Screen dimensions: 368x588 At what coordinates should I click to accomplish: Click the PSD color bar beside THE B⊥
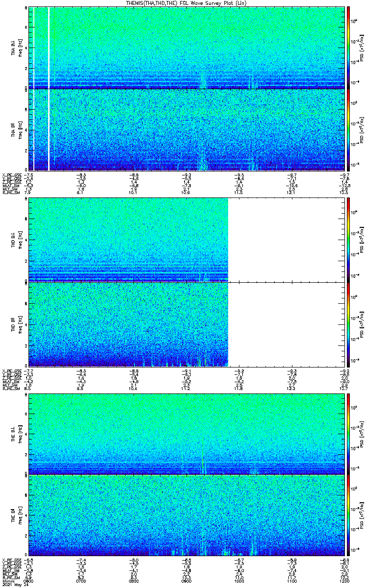pos(348,433)
